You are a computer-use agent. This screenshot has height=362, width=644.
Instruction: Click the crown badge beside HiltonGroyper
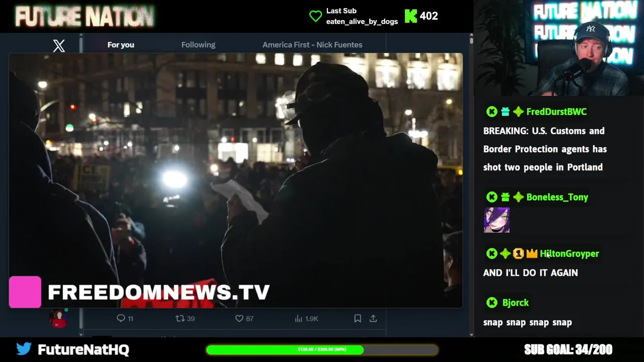[532, 253]
